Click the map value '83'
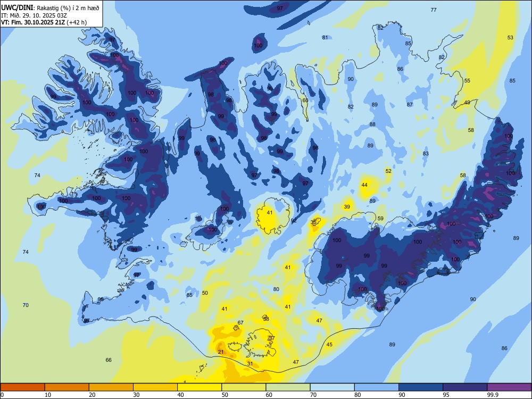The image size is (532, 399). pyautogui.click(x=426, y=153)
